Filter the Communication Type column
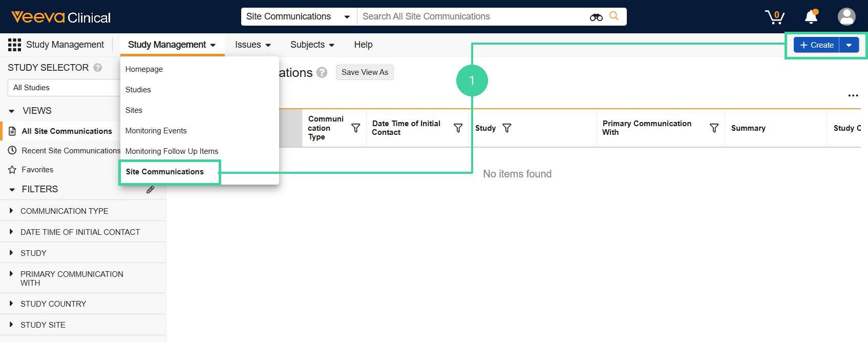Viewport: 868px width, 342px height. [x=355, y=128]
